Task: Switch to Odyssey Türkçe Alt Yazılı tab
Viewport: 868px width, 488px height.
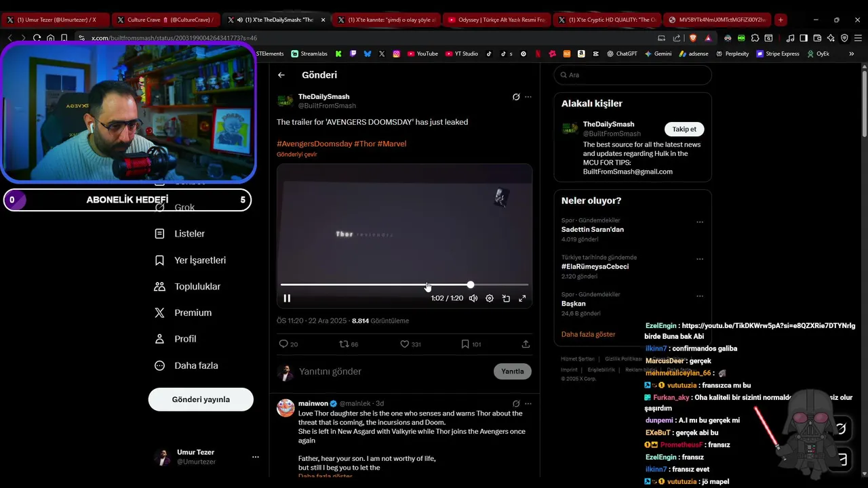Action: coord(496,20)
